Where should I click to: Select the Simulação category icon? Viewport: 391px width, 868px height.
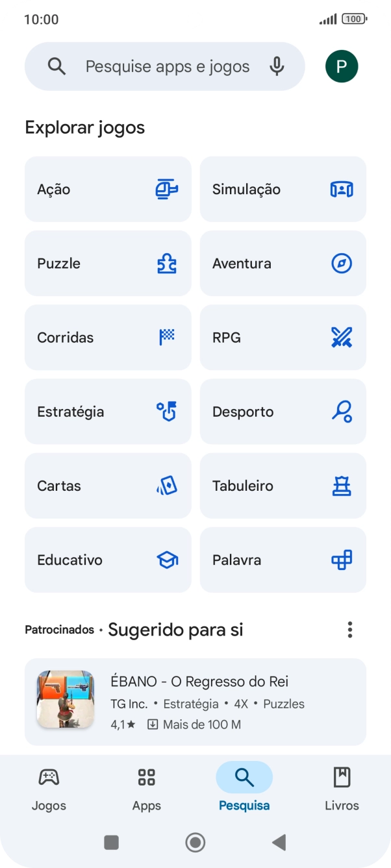[x=342, y=189]
